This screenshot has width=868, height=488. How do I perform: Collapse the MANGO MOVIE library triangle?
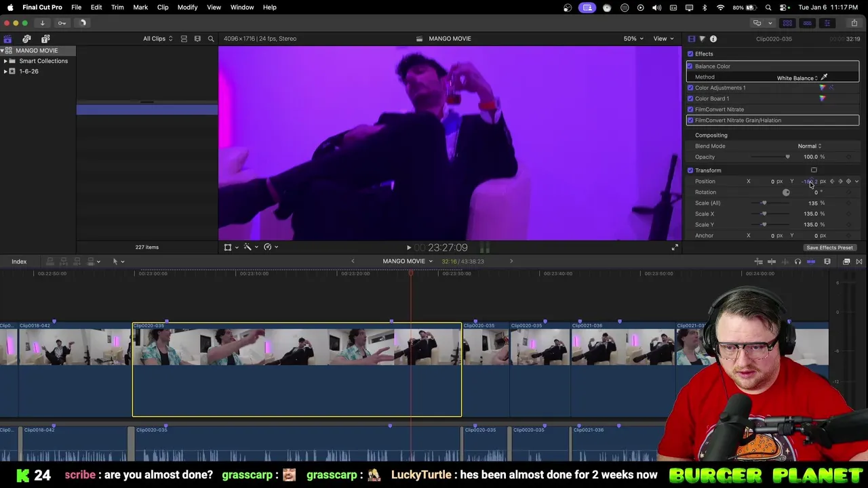point(2,51)
